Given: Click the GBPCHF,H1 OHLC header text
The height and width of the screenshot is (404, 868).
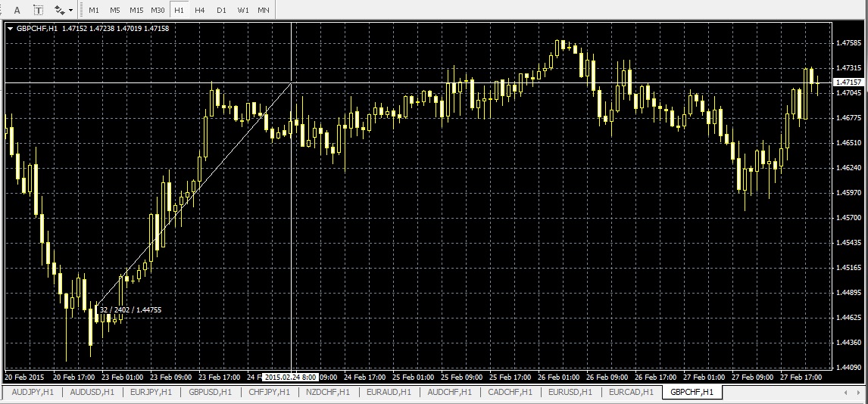Looking at the screenshot, I should click(93, 28).
